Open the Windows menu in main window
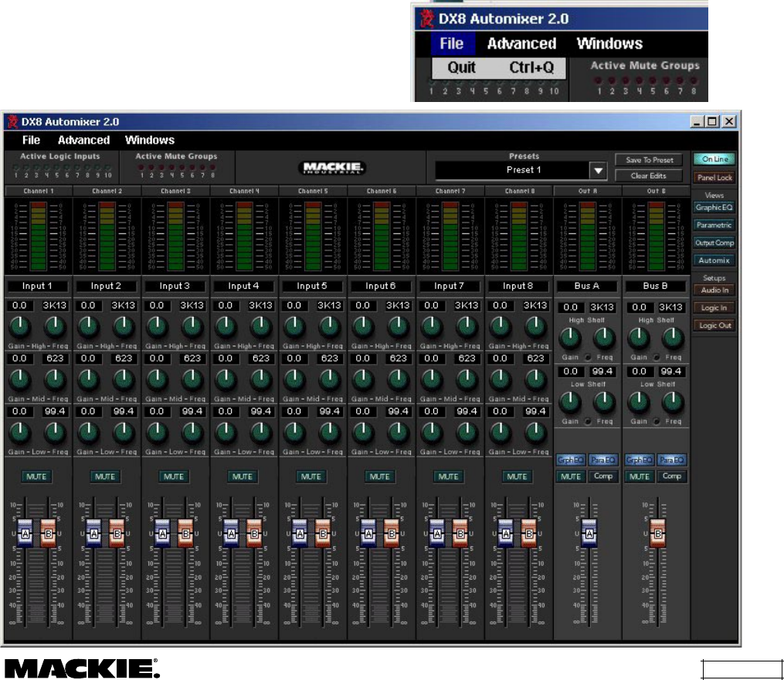Image resolution: width=784 pixels, height=680 pixels. pyautogui.click(x=150, y=140)
